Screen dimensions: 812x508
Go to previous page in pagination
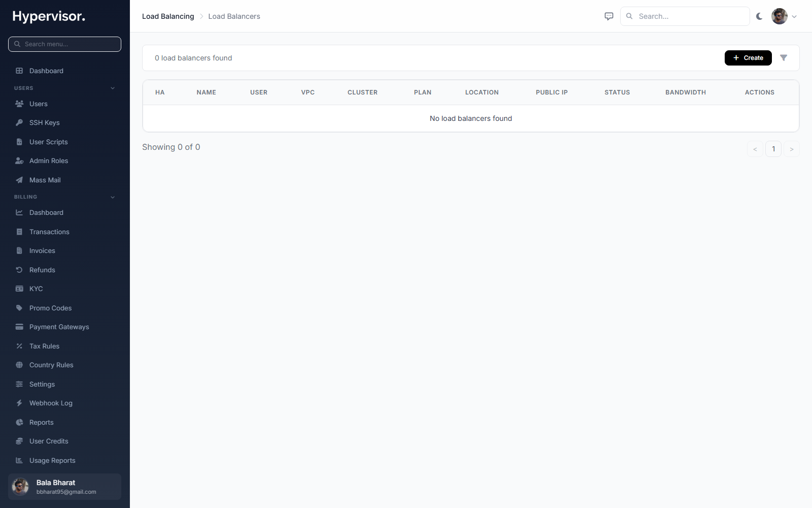click(755, 149)
